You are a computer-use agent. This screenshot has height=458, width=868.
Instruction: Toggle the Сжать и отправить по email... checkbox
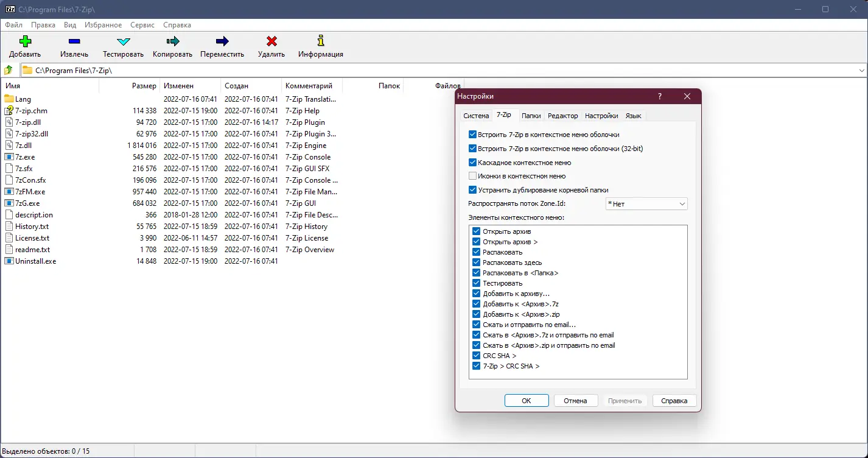(477, 325)
